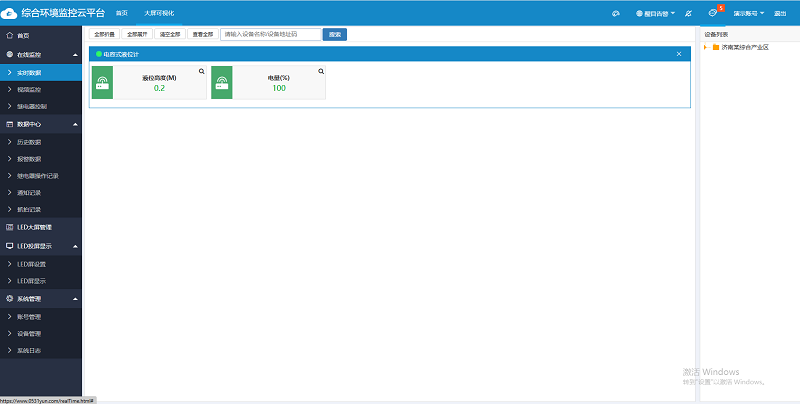800x404 pixels.
Task: Click the device name search input field
Action: pyautogui.click(x=270, y=34)
